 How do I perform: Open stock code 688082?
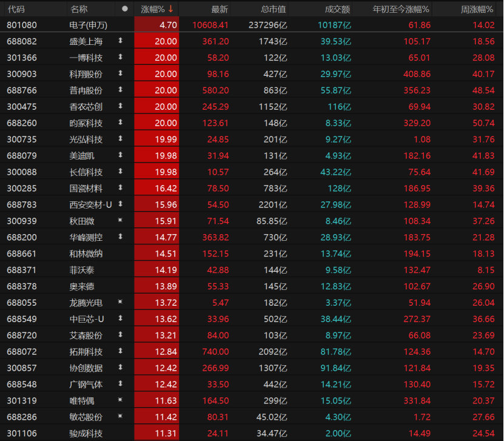tap(22, 41)
